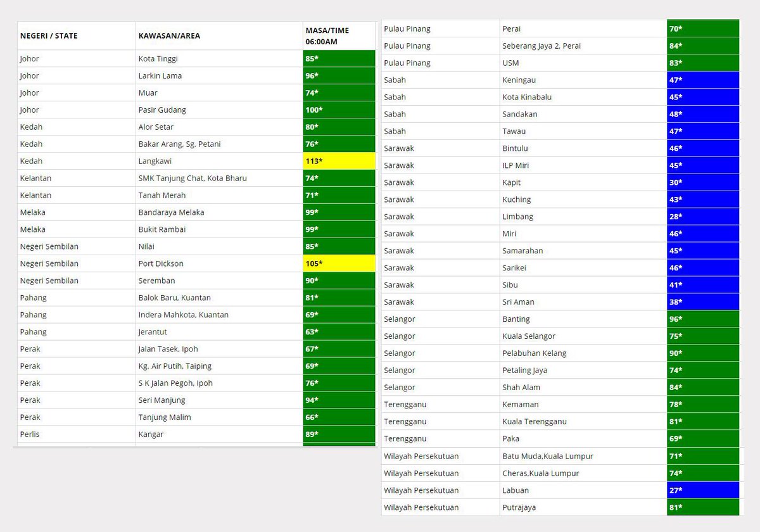Screen dimensions: 760x532
Task: Click the Shah Alam area cell
Action: pyautogui.click(x=583, y=388)
